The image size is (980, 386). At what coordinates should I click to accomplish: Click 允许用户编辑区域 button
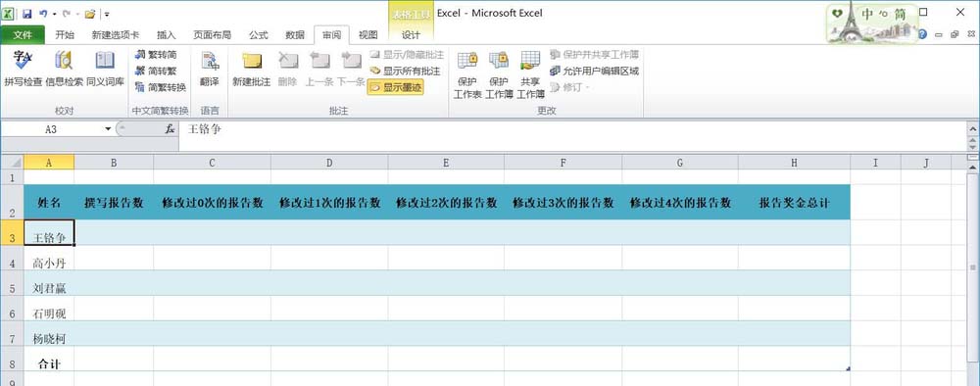point(595,72)
